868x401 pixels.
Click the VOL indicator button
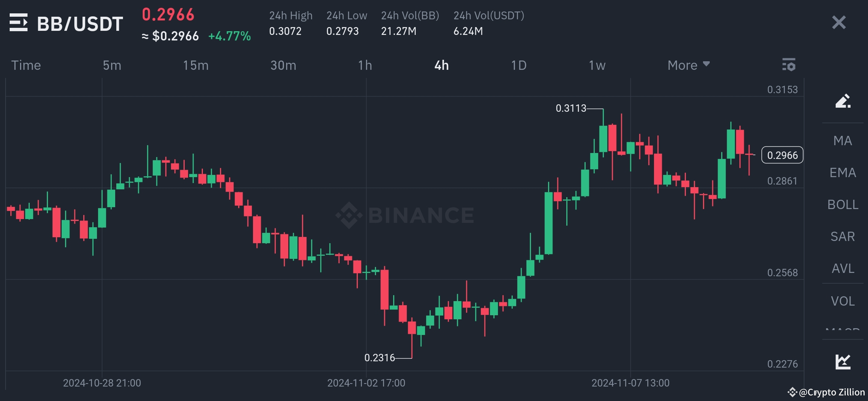pos(843,301)
